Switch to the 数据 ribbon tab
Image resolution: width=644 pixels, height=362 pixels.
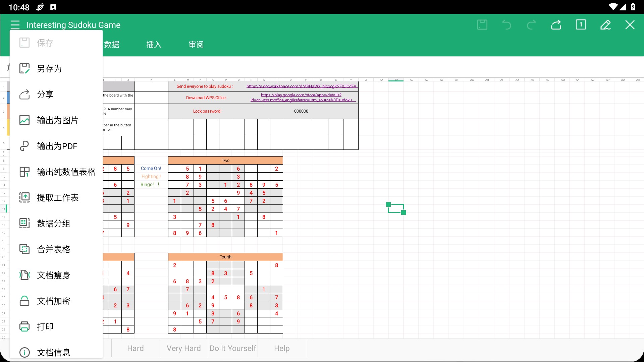tap(112, 45)
